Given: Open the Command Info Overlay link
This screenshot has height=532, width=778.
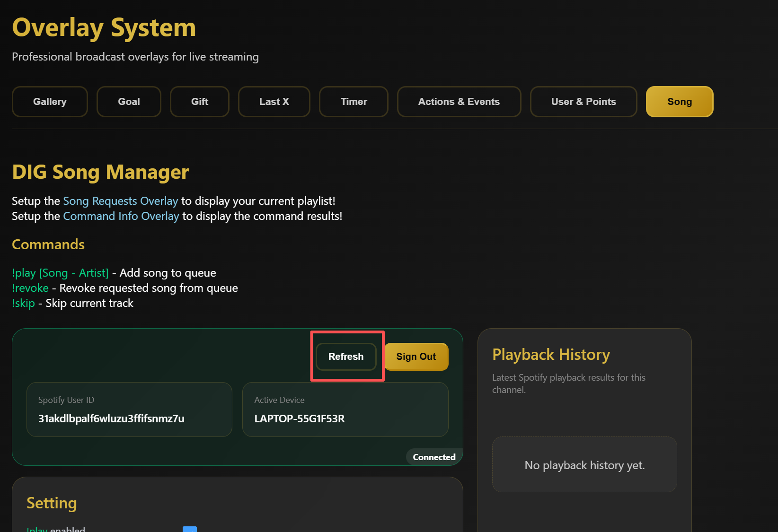Looking at the screenshot, I should point(121,216).
